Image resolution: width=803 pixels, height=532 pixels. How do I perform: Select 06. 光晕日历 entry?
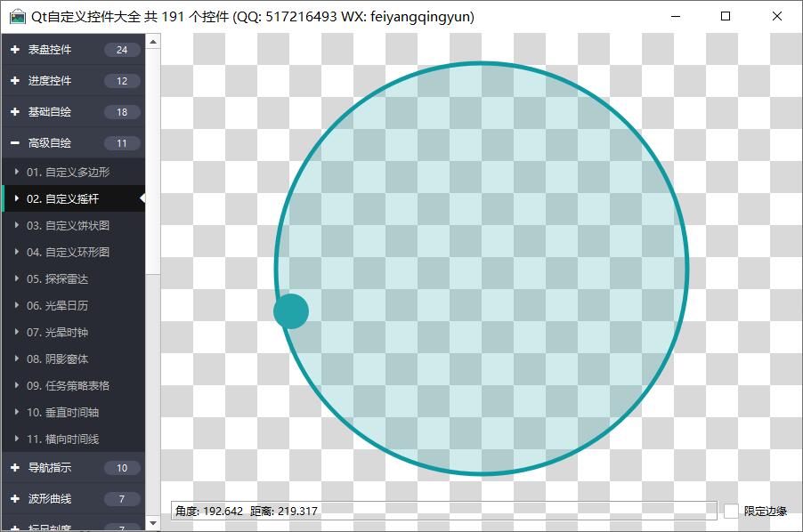click(57, 306)
